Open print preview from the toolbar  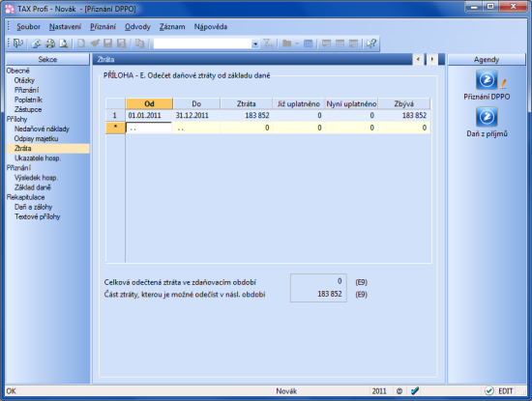tap(64, 43)
